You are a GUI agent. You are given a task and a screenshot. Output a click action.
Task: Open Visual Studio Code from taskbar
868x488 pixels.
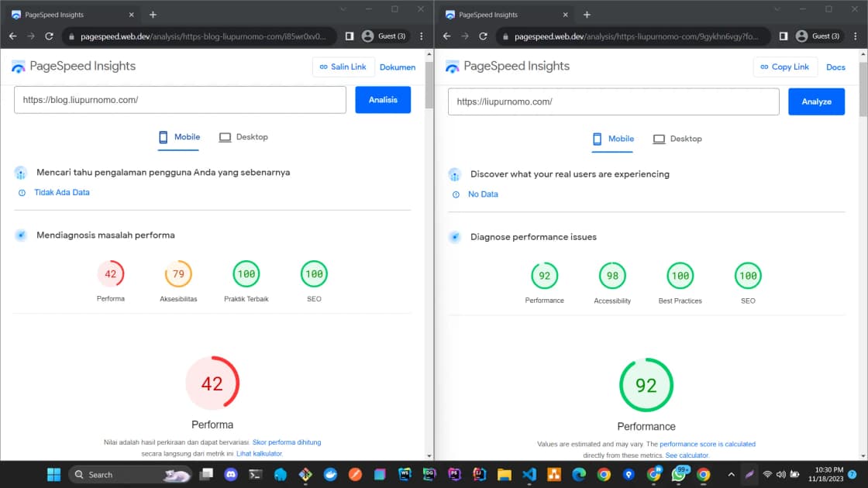[x=529, y=475]
